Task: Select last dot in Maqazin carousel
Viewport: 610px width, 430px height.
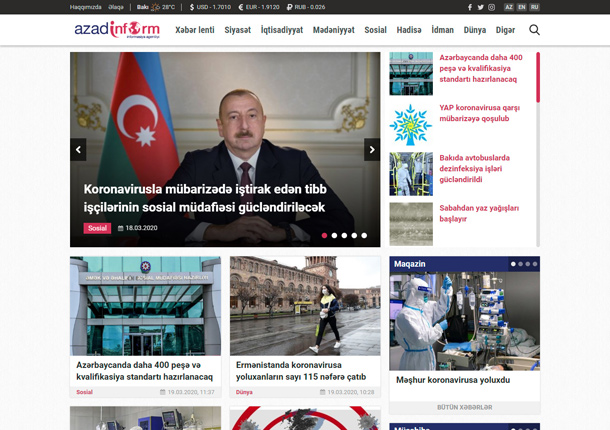Action: point(535,264)
